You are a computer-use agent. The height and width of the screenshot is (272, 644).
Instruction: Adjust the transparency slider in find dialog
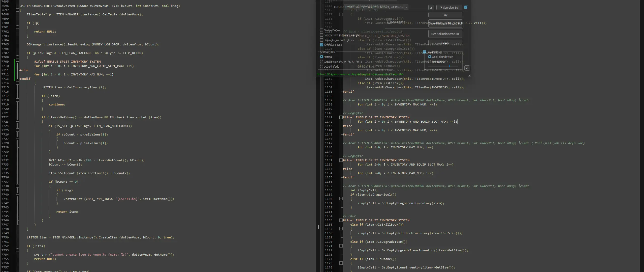click(x=449, y=66)
